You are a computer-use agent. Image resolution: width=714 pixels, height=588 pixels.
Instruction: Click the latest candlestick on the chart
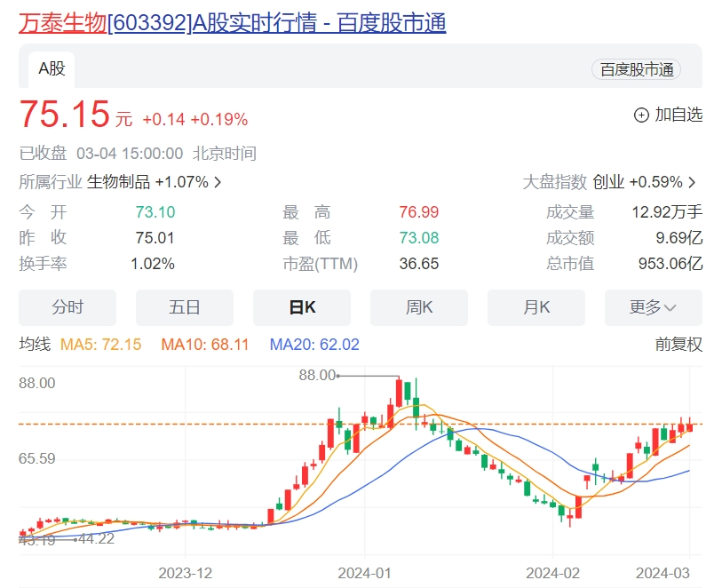click(690, 426)
